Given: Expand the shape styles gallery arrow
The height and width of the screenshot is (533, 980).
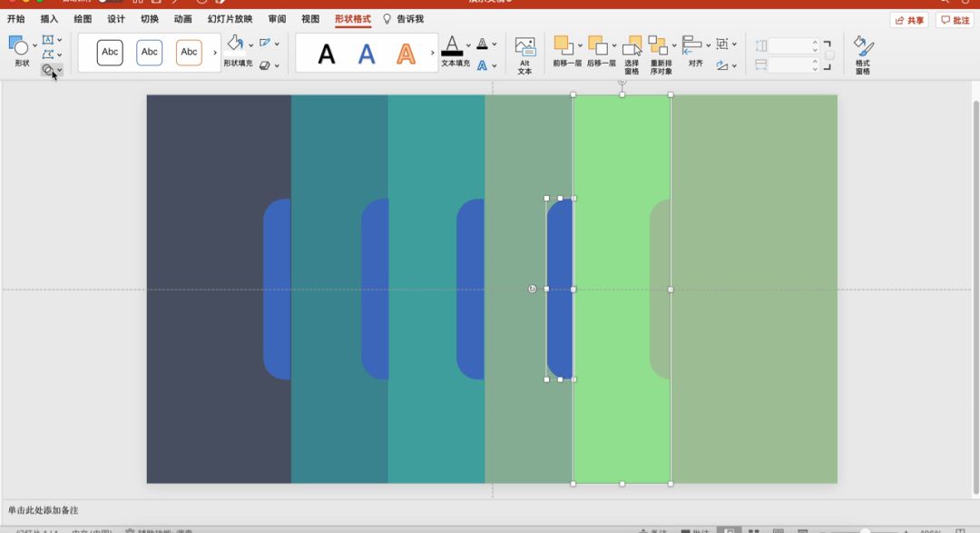Looking at the screenshot, I should click(215, 53).
